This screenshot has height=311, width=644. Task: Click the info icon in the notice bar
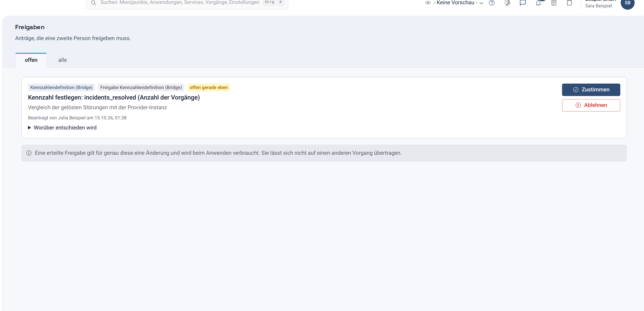29,153
